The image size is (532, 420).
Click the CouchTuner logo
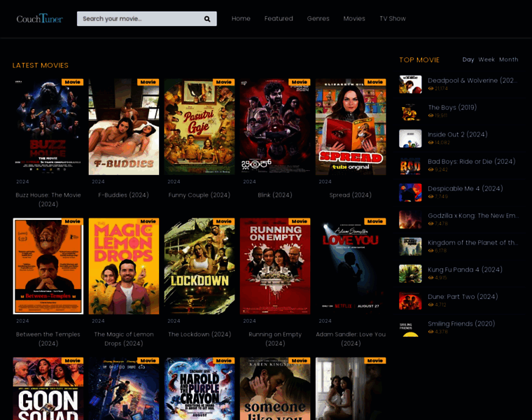point(39,18)
